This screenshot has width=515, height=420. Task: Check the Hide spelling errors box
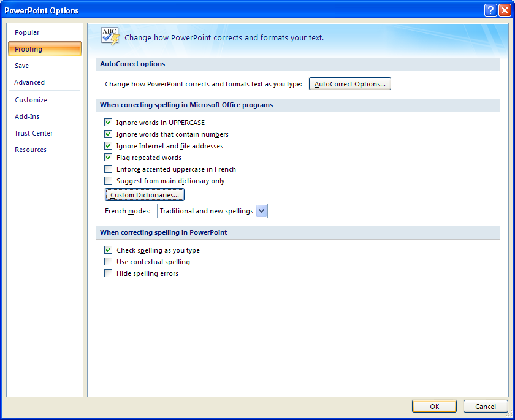coord(108,273)
